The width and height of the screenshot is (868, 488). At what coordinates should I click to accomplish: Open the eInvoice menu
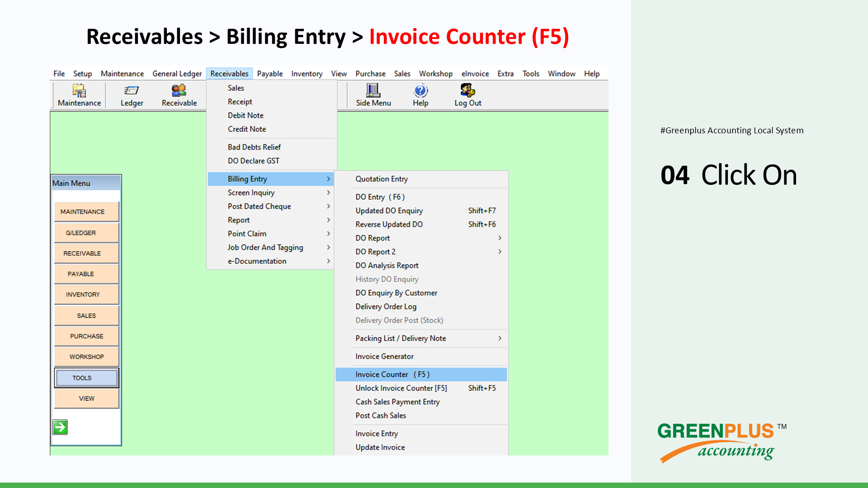tap(475, 74)
